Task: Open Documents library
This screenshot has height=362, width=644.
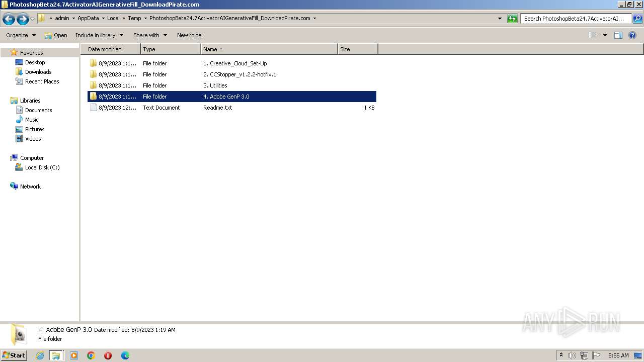Action: 38,110
